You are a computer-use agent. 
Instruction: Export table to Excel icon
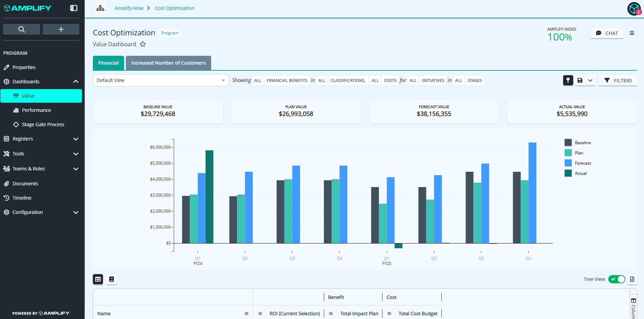click(x=632, y=279)
